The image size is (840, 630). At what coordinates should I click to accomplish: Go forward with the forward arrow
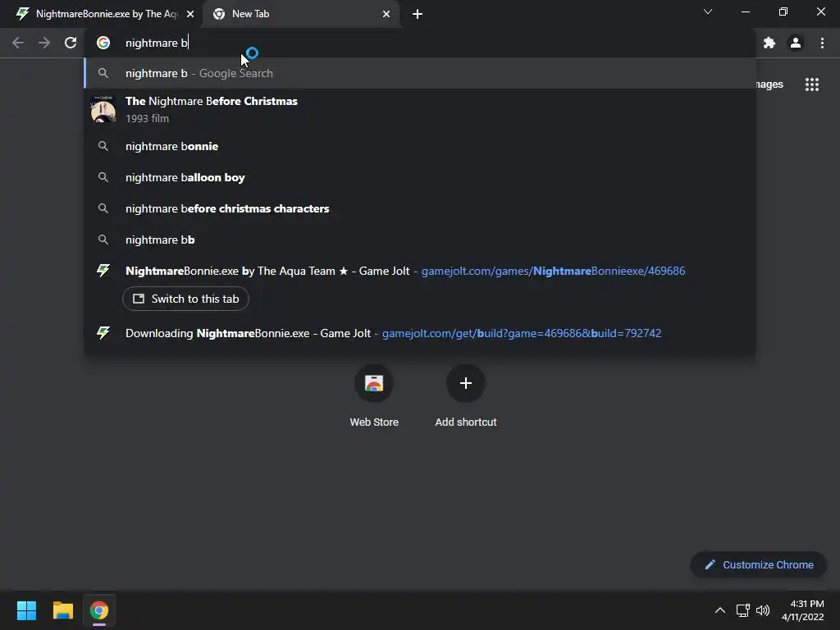coord(44,43)
